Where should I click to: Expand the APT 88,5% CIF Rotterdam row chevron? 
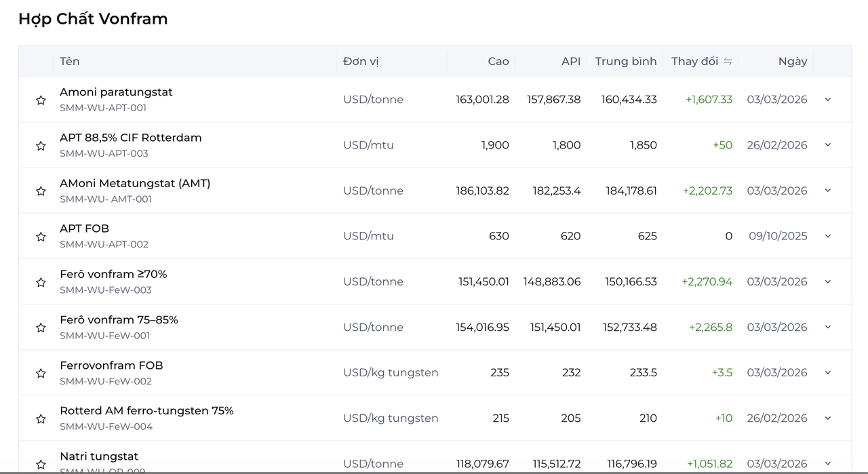828,144
